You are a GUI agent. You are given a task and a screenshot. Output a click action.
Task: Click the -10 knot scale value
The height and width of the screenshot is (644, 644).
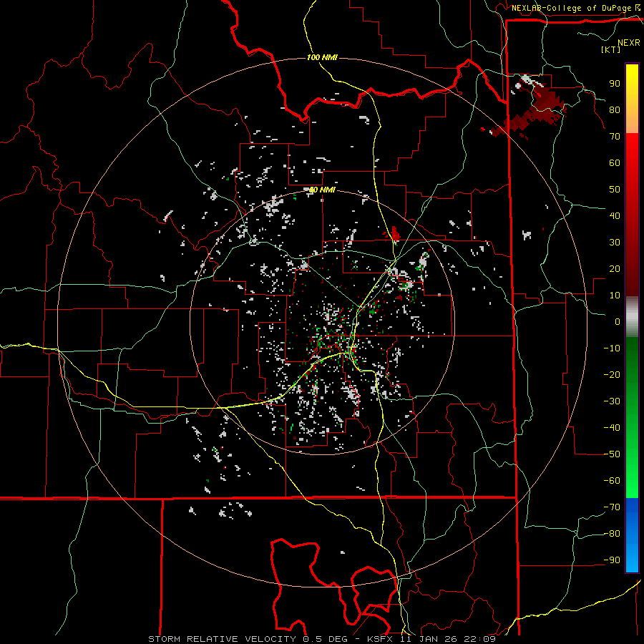click(x=612, y=348)
